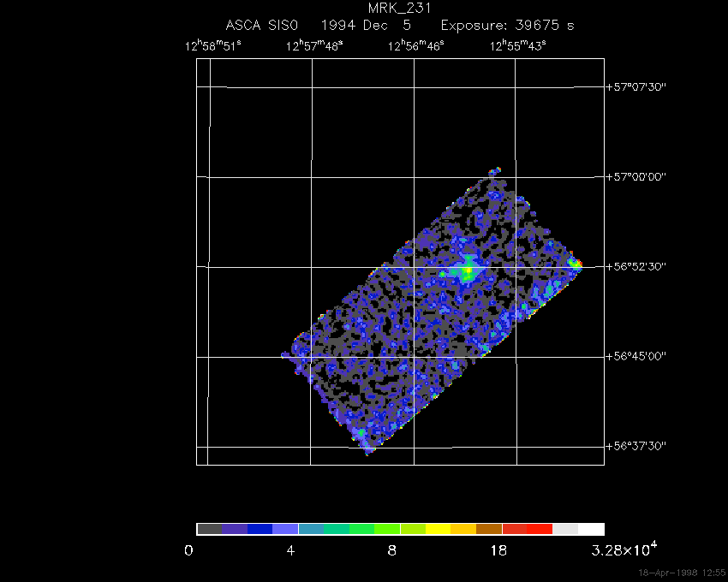Click the observation date 1994 Dec 5
This screenshot has width=728, height=582.
366,25
